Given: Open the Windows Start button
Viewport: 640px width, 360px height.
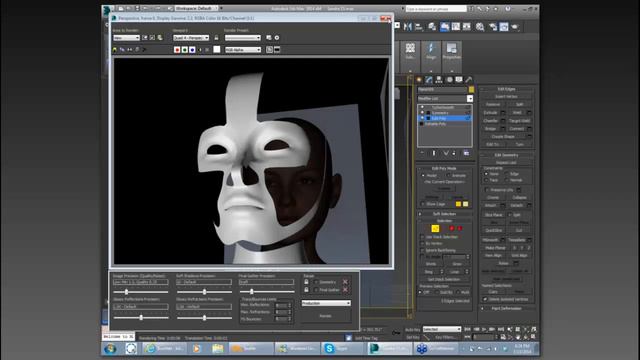Looking at the screenshot, I should (110, 348).
